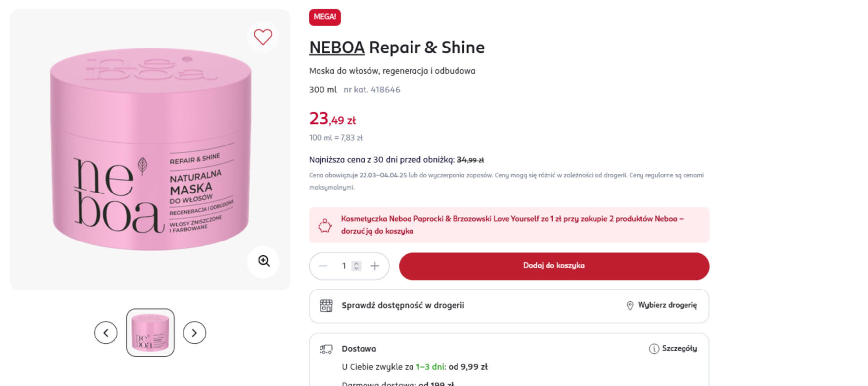Image resolution: width=868 pixels, height=386 pixels.
Task: Open delivery Szczegóły details
Action: pos(673,349)
